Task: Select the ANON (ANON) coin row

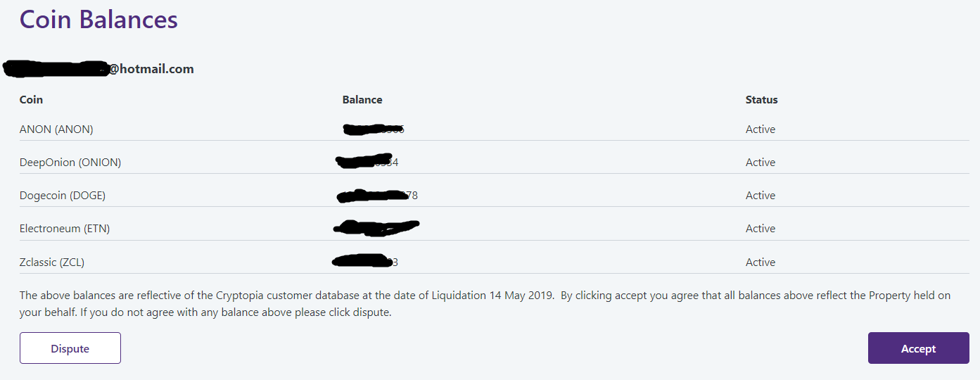Action: 56,129
